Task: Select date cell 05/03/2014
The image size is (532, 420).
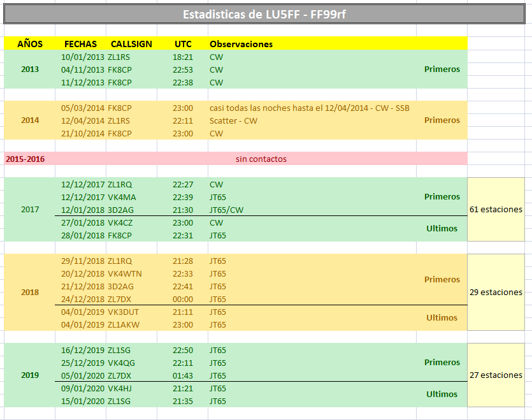Action: click(82, 108)
